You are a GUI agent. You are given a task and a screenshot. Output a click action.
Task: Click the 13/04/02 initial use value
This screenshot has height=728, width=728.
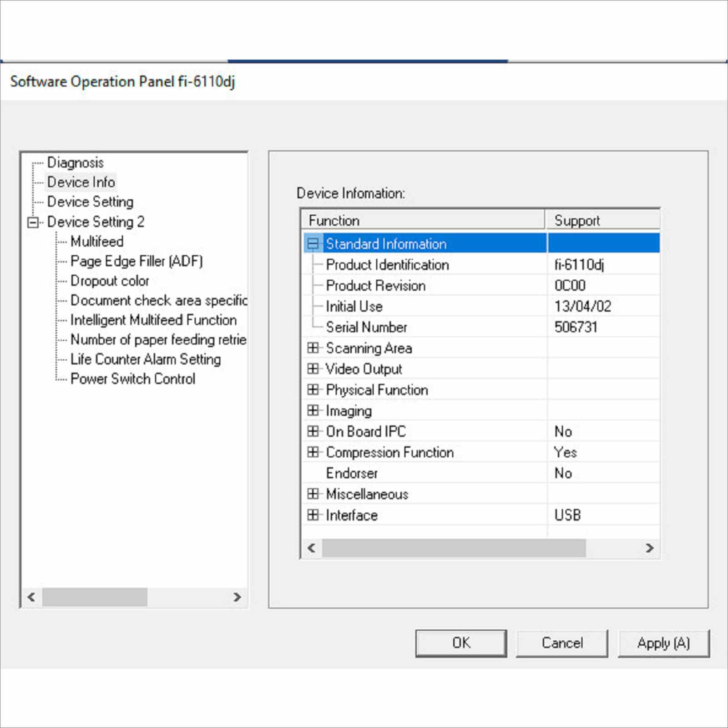point(582,306)
